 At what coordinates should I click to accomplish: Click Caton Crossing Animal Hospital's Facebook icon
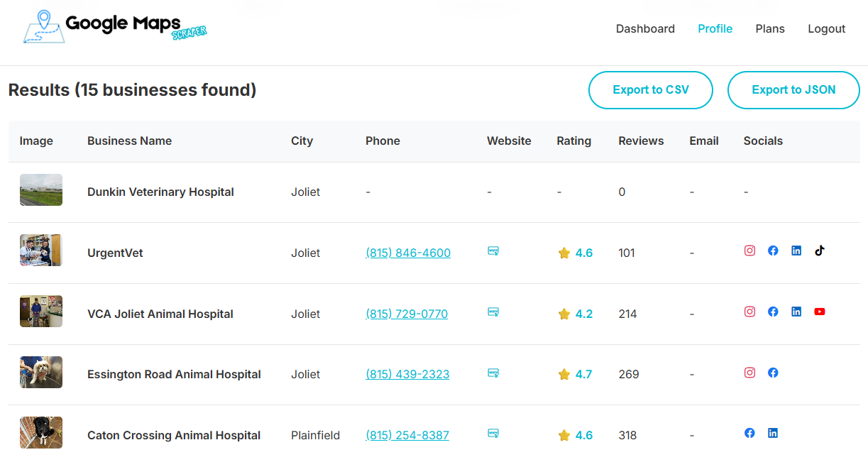tap(749, 433)
